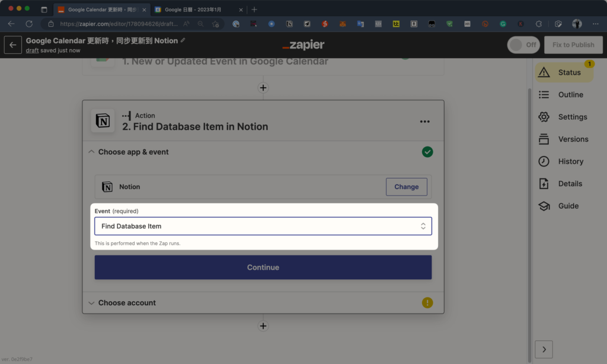The image size is (607, 364).
Task: Toggle the Zap On/Off switch
Action: click(523, 45)
